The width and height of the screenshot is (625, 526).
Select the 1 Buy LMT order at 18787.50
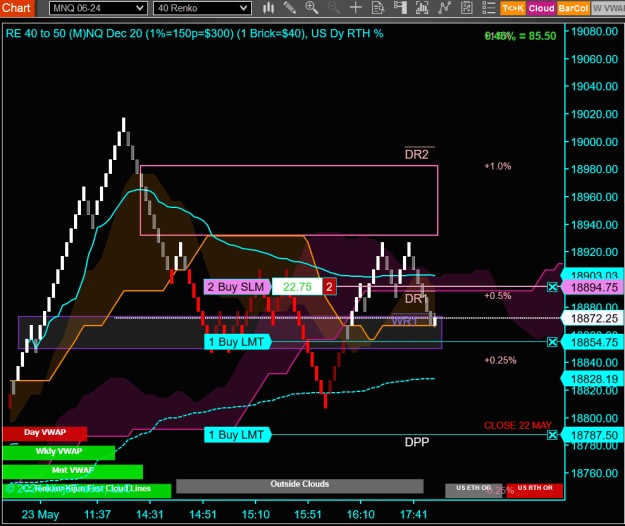click(237, 435)
